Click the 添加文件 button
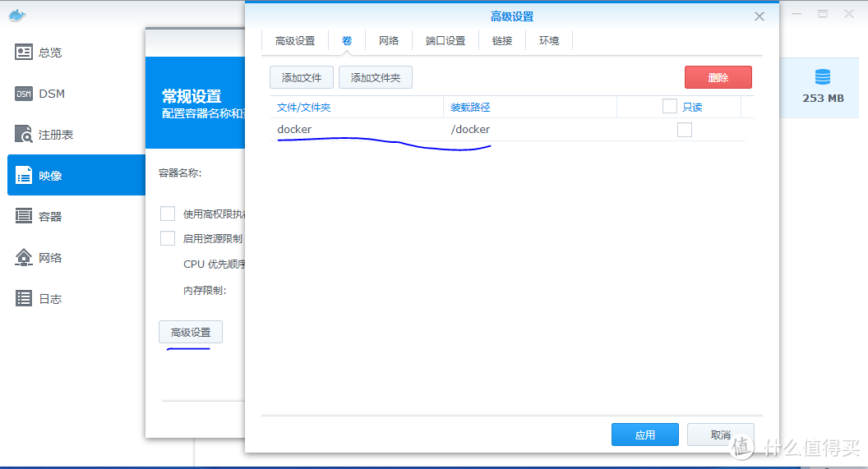 pos(302,77)
